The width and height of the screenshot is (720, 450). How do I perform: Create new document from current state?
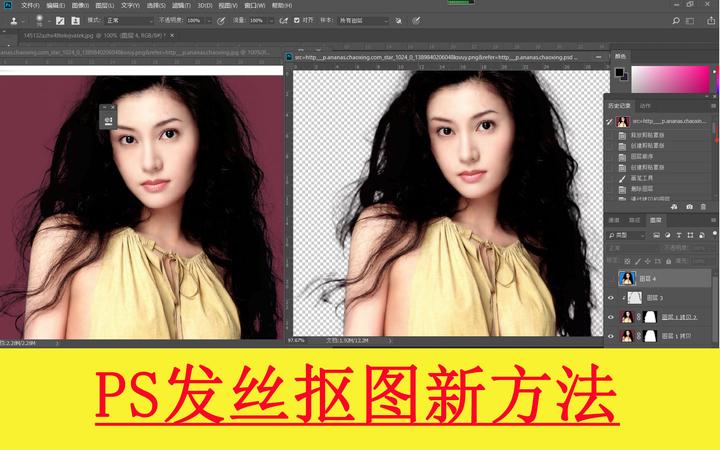(x=674, y=207)
